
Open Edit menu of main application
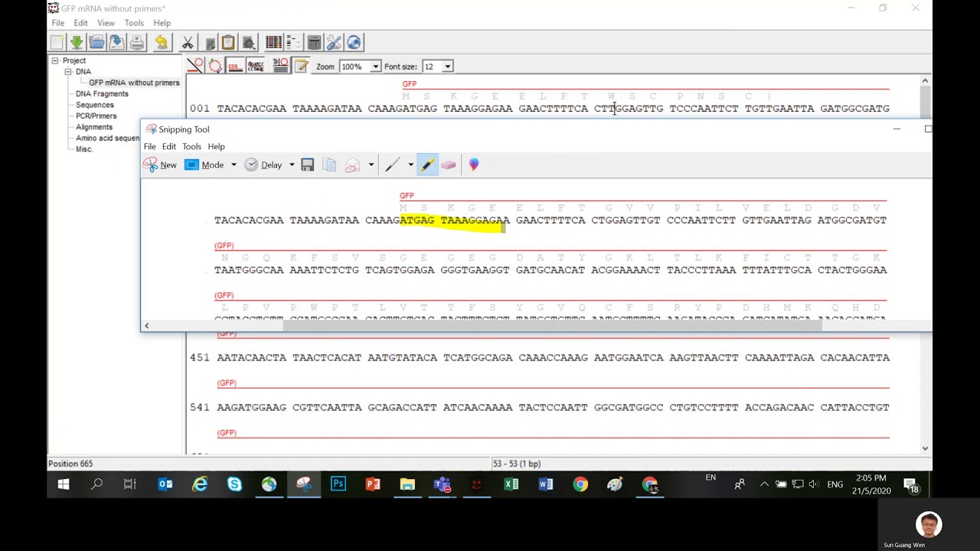pos(80,23)
